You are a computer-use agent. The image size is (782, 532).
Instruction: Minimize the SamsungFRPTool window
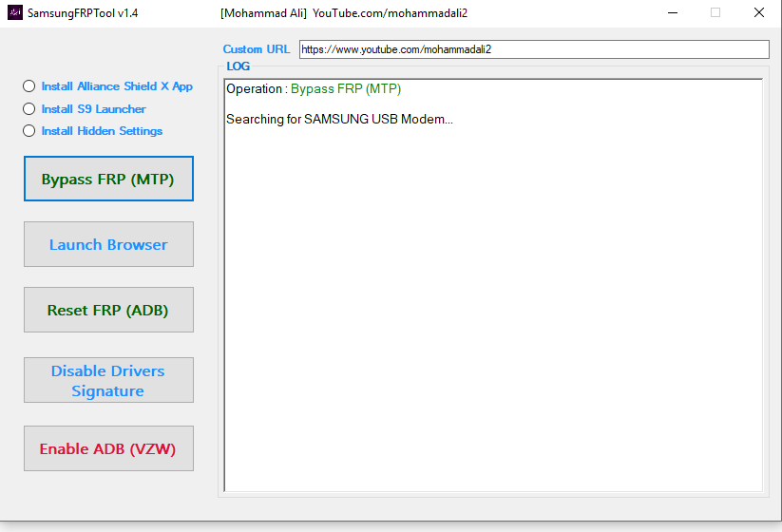(x=673, y=13)
